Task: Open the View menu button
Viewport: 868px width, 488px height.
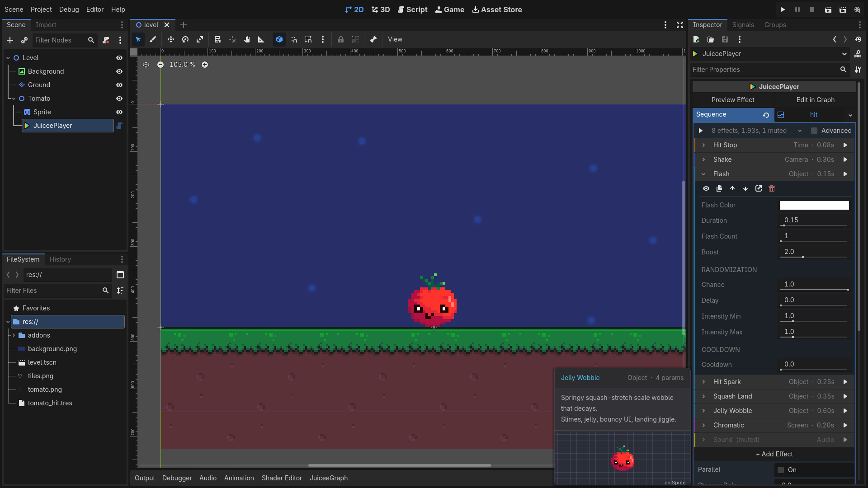Action: [395, 40]
